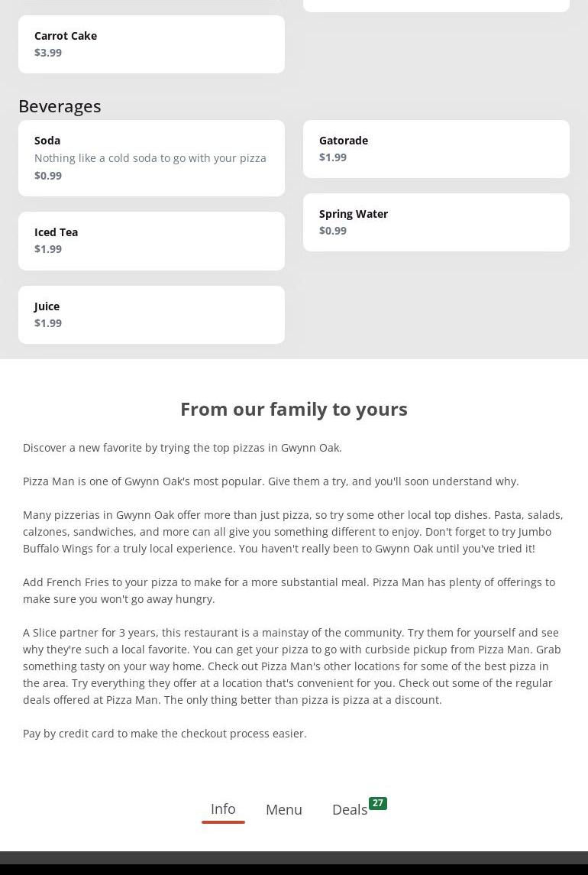Click the 'From our family to yours' heading
Image resolution: width=588 pixels, height=875 pixels.
pos(294,409)
